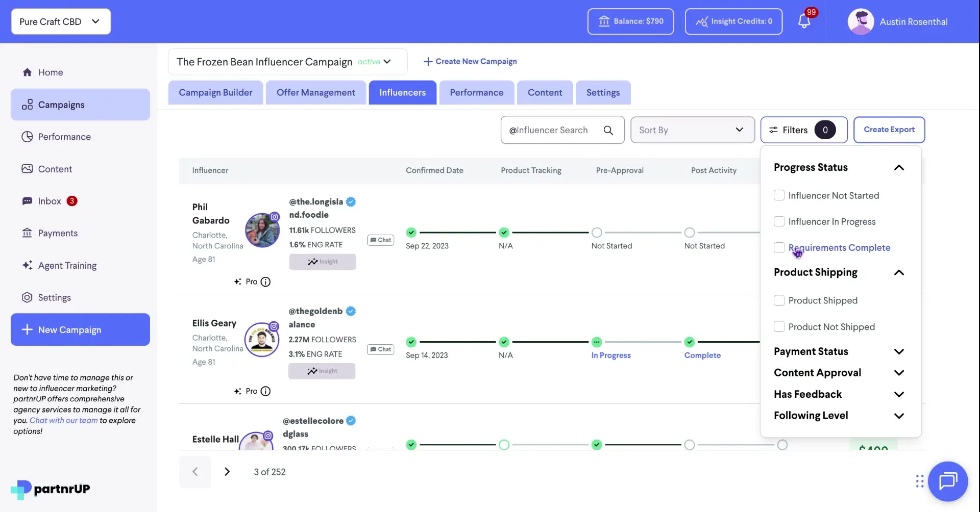Collapse the Progress Status filter section
980x512 pixels.
899,167
